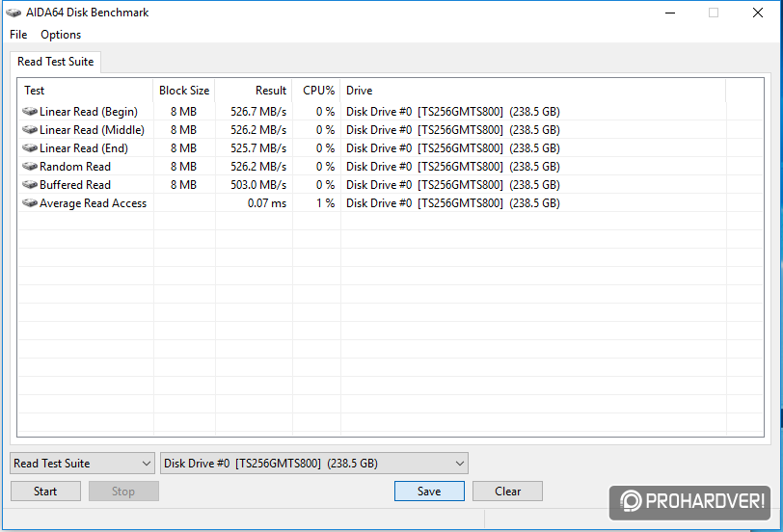Viewport: 783px width, 532px height.
Task: Select the Buffered Read drive icon
Action: (30, 185)
